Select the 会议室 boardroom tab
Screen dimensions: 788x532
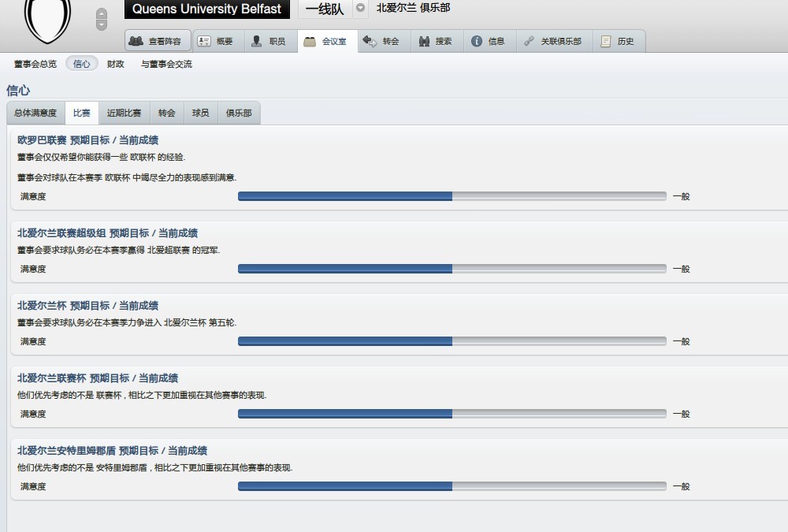coord(328,41)
